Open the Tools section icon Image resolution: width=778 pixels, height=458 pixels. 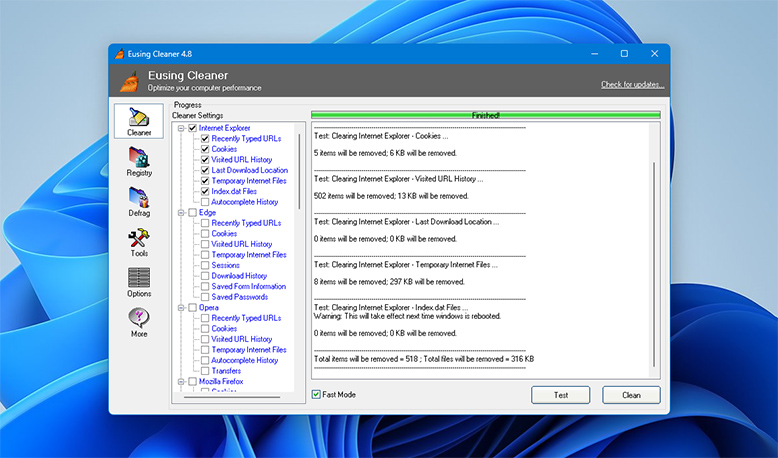(138, 242)
